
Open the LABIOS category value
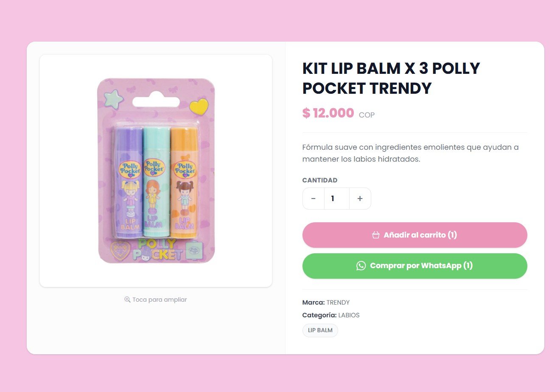pos(349,315)
